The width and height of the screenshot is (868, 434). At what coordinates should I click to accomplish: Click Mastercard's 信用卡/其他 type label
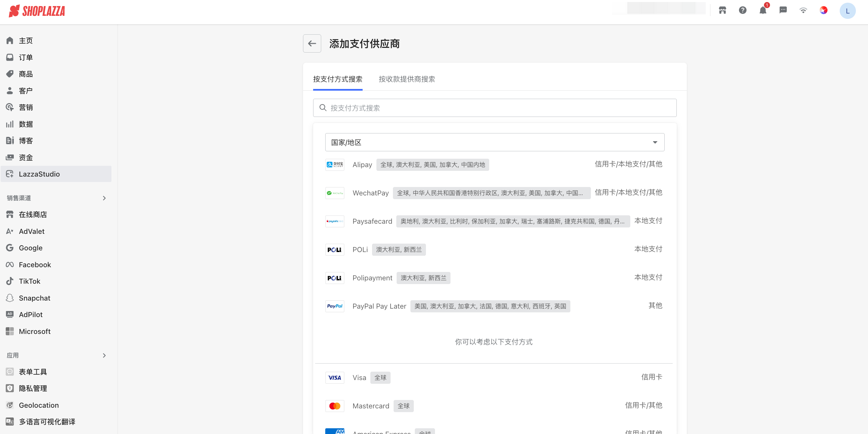click(643, 405)
